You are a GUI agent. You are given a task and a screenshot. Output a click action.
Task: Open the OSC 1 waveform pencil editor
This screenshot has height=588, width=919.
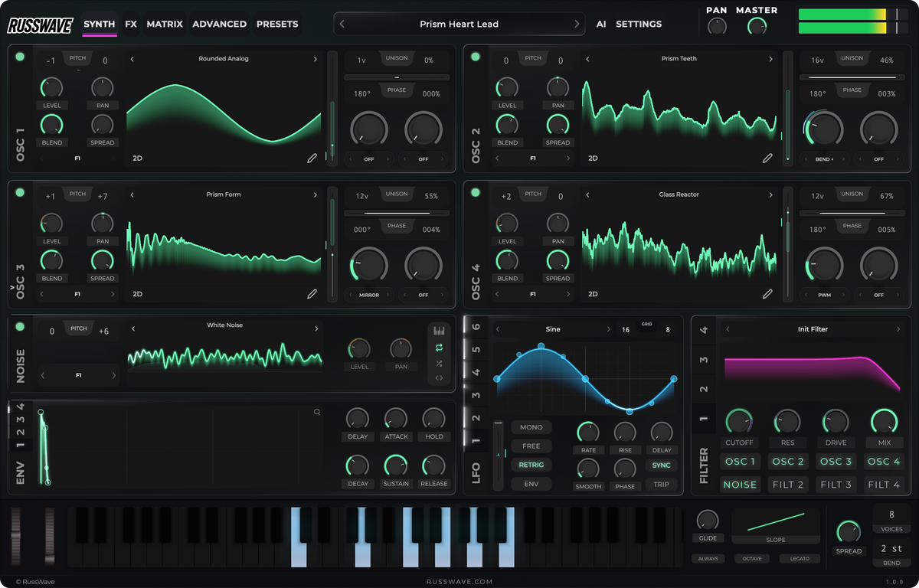pyautogui.click(x=312, y=158)
